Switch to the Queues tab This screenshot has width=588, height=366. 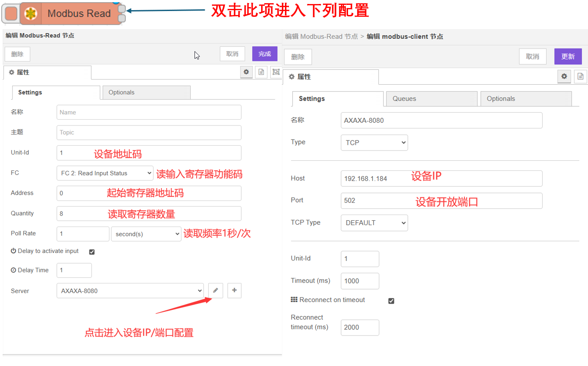pyautogui.click(x=431, y=99)
